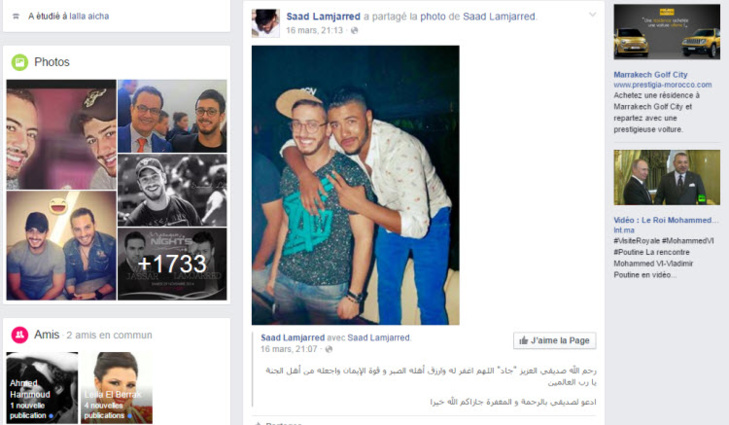Click the globe icon beside 21:07 timestamp
The width and height of the screenshot is (729, 425).
[x=329, y=349]
